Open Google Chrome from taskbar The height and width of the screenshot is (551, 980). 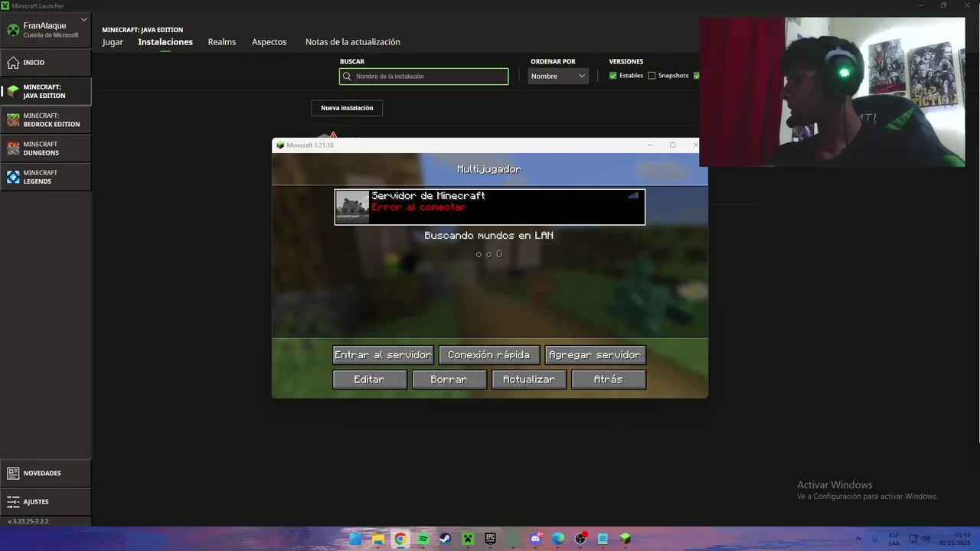[x=400, y=539]
